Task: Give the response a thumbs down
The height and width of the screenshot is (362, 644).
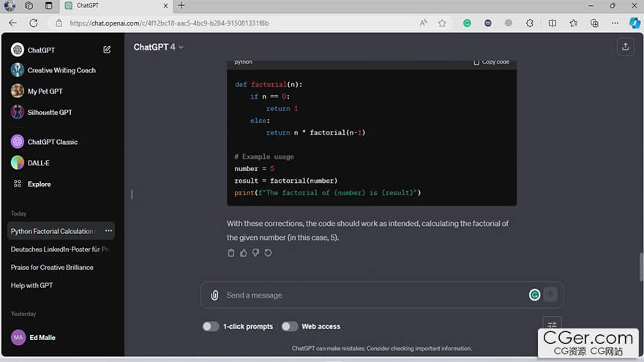Action: pyautogui.click(x=256, y=253)
